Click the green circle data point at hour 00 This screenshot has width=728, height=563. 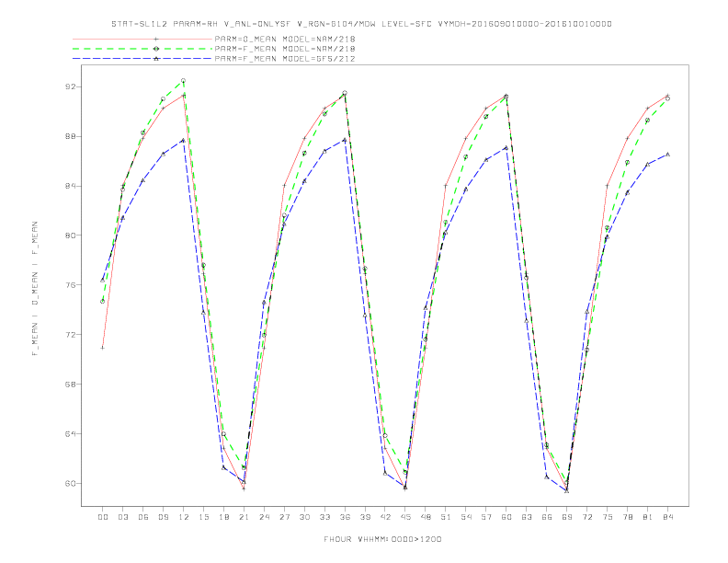[103, 302]
